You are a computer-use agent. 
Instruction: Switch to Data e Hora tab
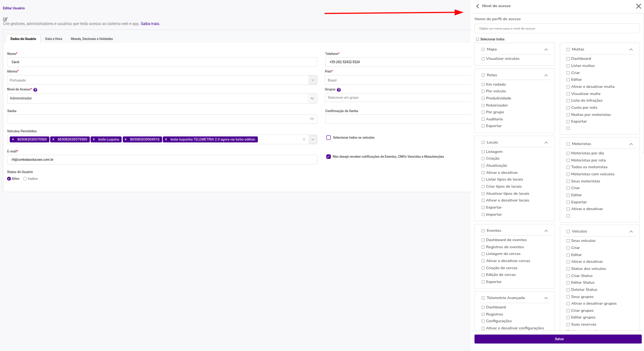tap(54, 39)
